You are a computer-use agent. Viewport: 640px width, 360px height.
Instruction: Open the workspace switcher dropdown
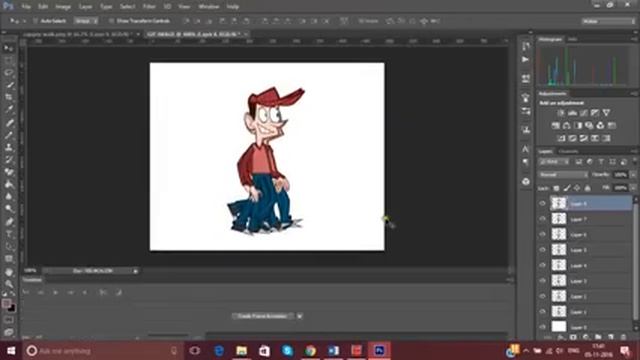point(608,21)
